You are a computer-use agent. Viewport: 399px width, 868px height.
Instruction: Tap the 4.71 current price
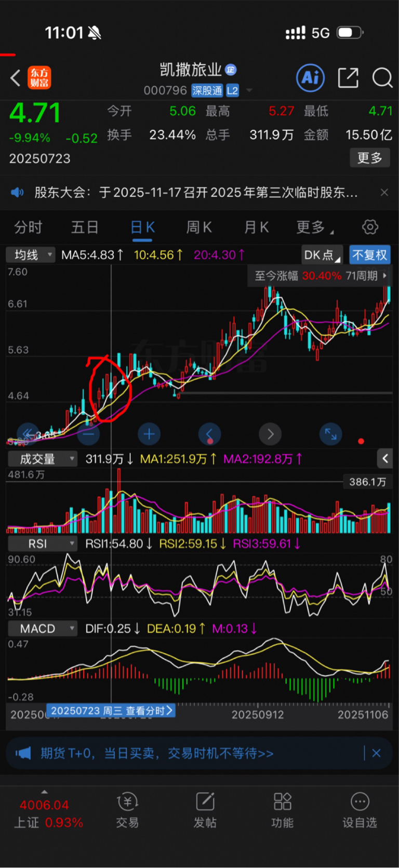(35, 113)
